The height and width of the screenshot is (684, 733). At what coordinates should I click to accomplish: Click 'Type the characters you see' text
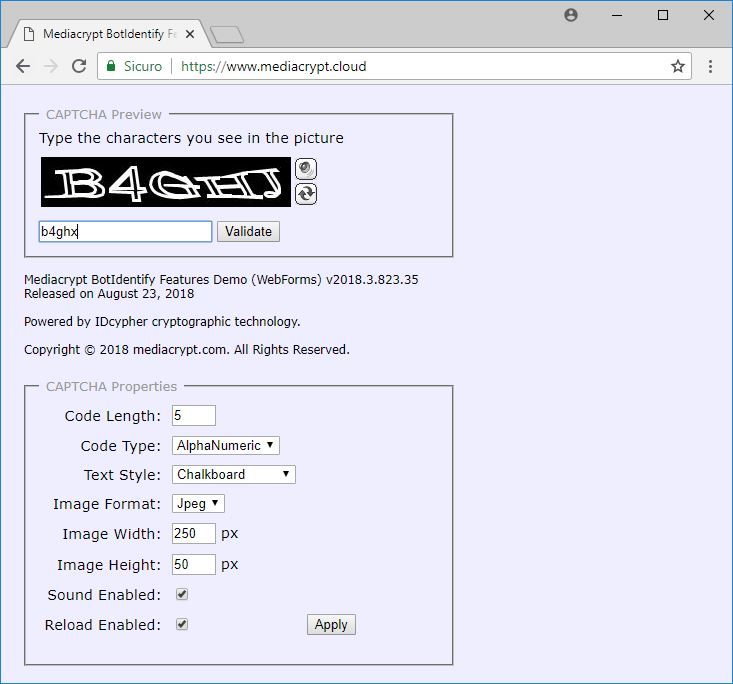tap(191, 138)
